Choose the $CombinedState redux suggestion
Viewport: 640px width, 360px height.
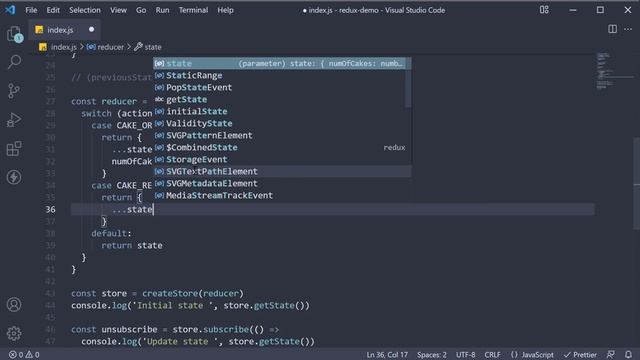(x=282, y=147)
